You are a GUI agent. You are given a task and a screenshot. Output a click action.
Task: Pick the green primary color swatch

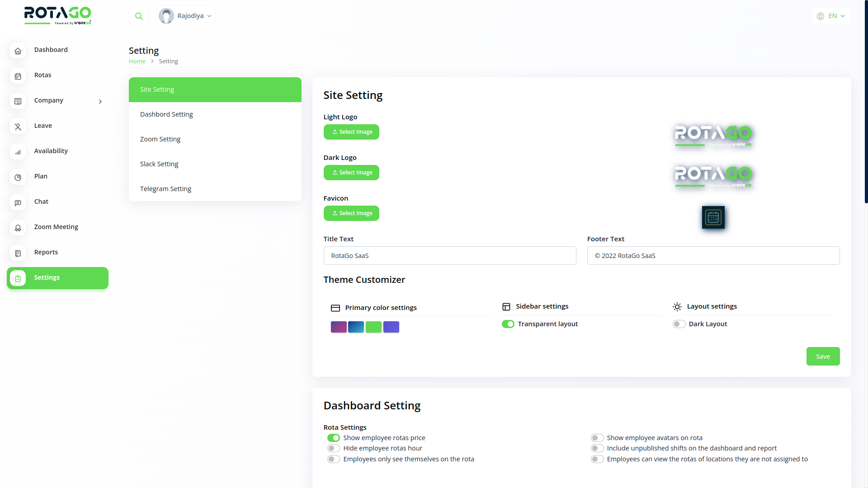[373, 327]
